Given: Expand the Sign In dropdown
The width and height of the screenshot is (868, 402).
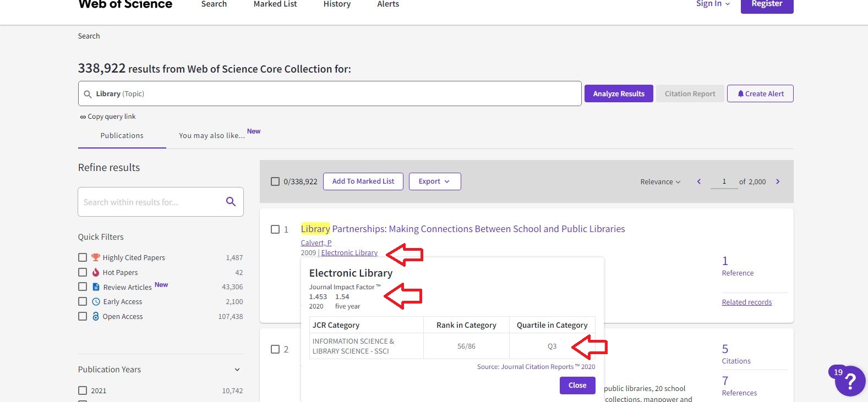Looking at the screenshot, I should pos(713,4).
